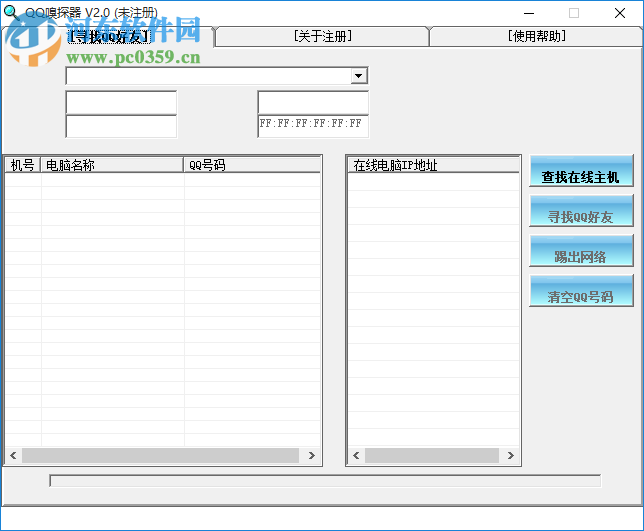The image size is (644, 531).
Task: Click the 电脑名称 column header
Action: 112,165
